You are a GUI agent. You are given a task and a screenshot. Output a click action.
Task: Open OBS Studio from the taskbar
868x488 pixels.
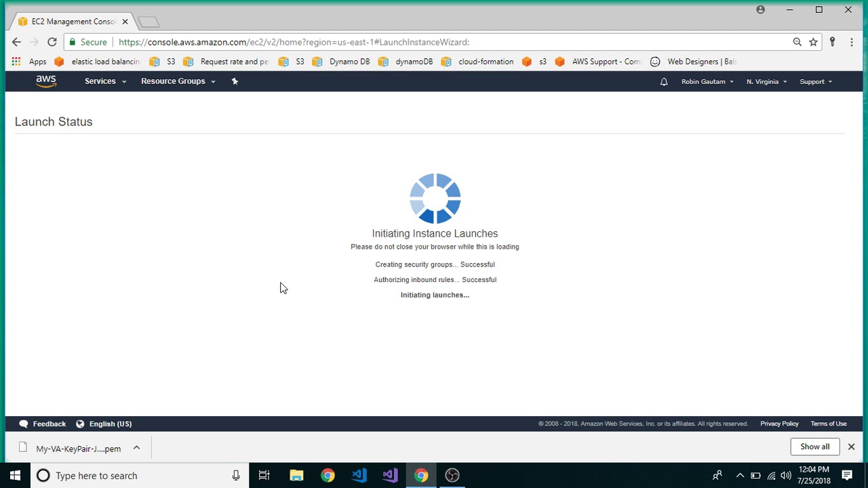click(x=452, y=476)
